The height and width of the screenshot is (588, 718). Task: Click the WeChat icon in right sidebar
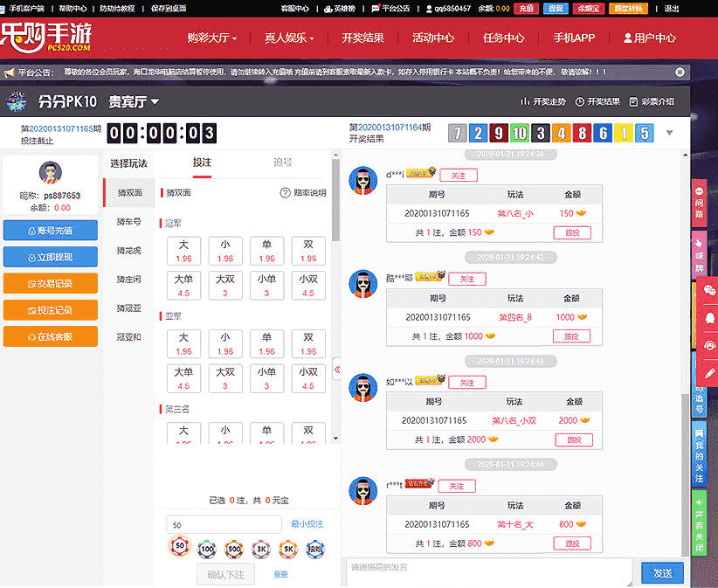pos(709,289)
